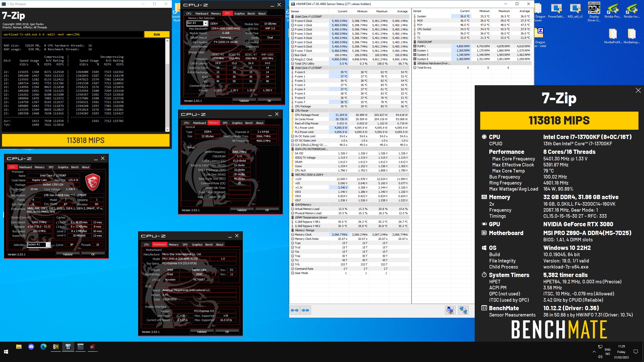Click the yellow RUN button in 7-Zip Wrapper
This screenshot has width=644, height=362.
click(x=157, y=34)
